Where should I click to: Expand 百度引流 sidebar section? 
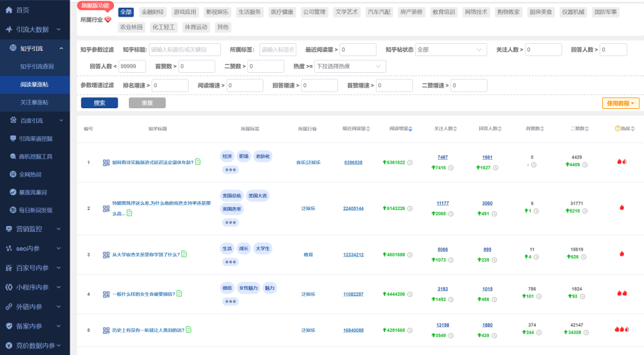pyautogui.click(x=61, y=120)
